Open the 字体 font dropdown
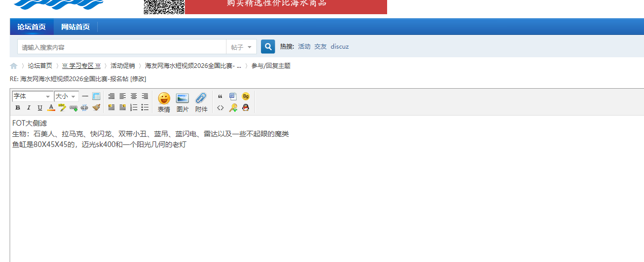The height and width of the screenshot is (262, 644). coord(32,96)
